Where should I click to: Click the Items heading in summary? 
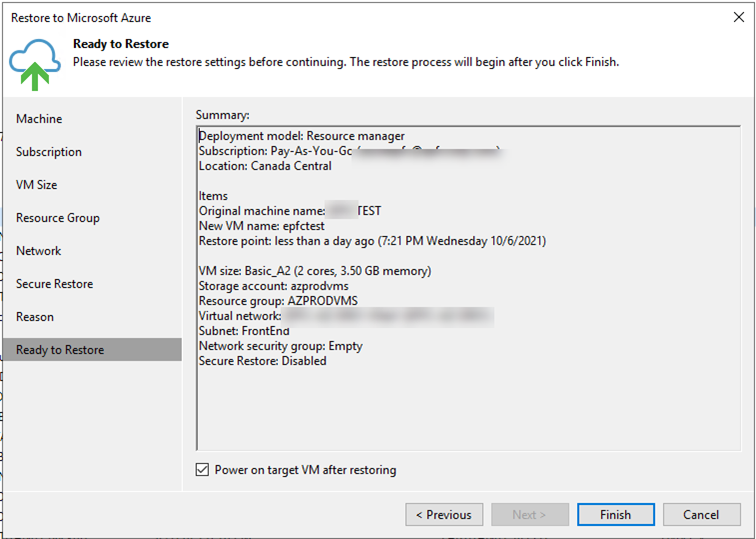click(x=213, y=196)
